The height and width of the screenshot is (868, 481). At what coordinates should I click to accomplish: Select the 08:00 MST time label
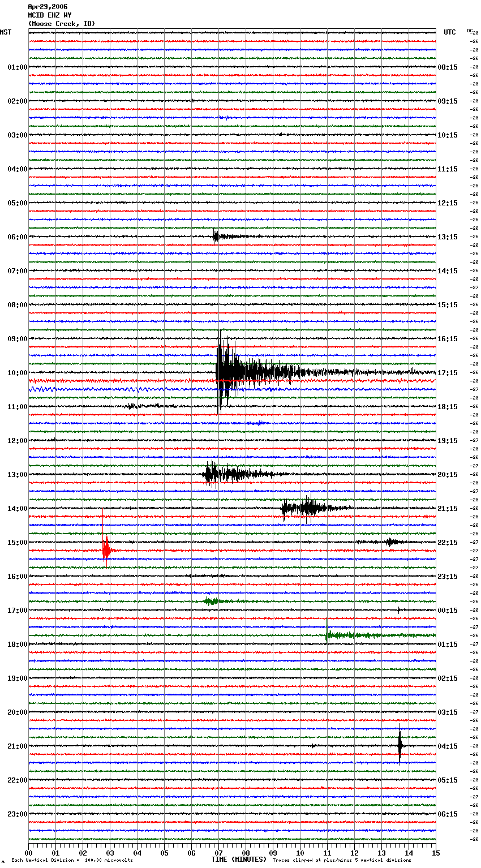18,305
